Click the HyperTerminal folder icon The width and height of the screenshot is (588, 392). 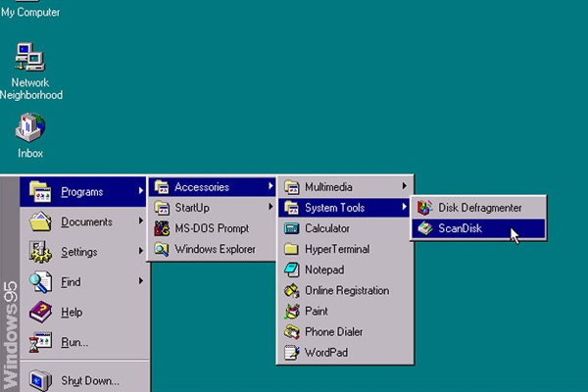point(291,249)
